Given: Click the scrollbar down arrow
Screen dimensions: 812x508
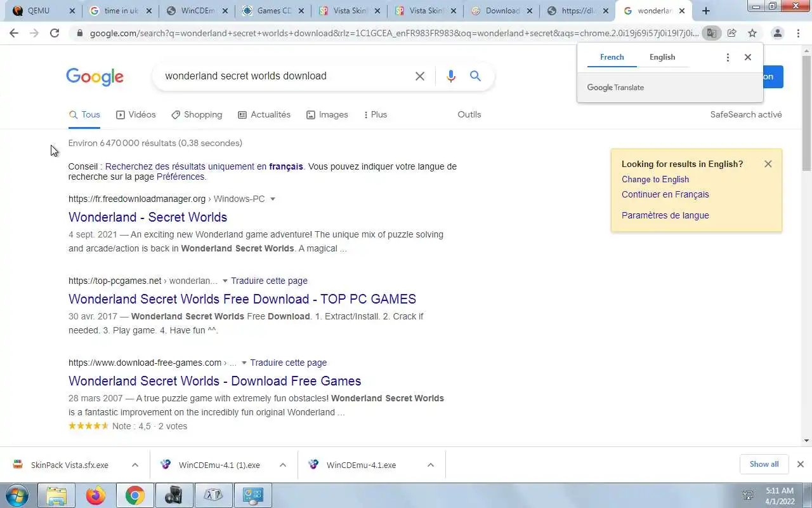Looking at the screenshot, I should (x=806, y=441).
